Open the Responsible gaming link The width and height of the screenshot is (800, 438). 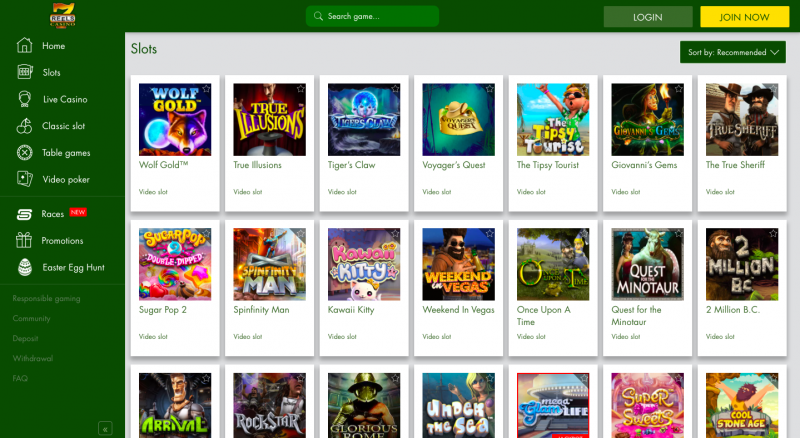tap(46, 298)
